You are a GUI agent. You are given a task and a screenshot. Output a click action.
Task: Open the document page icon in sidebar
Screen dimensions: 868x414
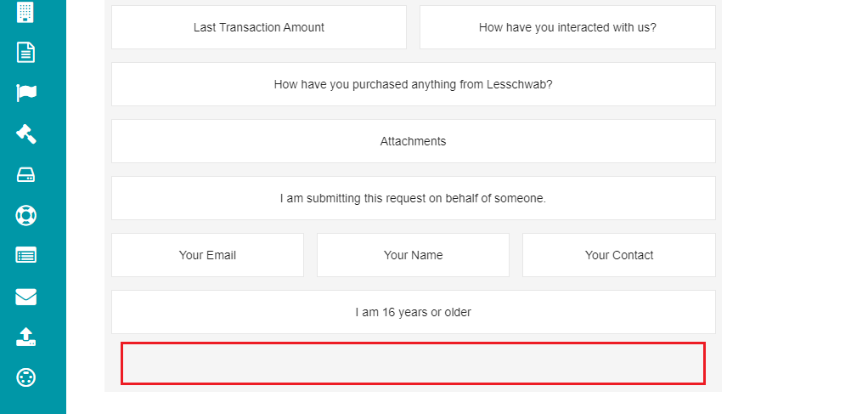(25, 53)
